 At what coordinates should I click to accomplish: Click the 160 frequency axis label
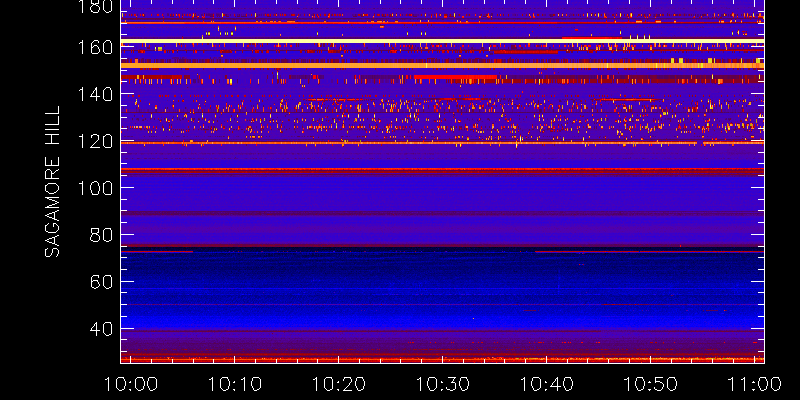[96, 47]
